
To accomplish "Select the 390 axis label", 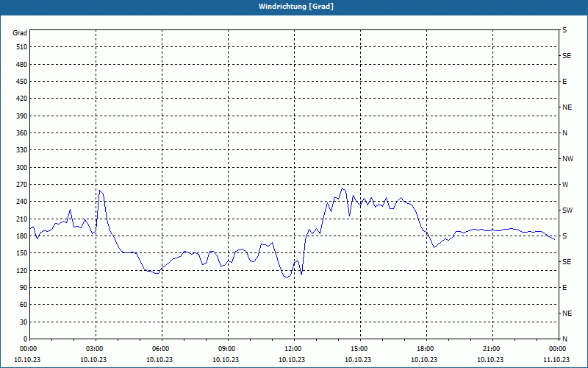I will (x=22, y=116).
